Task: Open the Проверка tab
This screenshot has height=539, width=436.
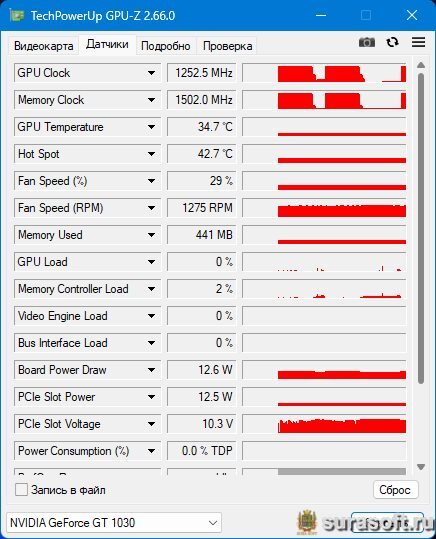Action: (227, 46)
